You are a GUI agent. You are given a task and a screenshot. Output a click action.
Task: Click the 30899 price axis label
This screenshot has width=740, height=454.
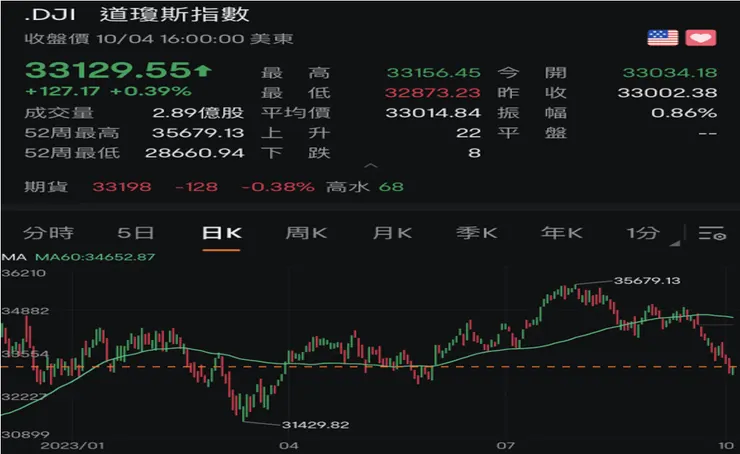[x=25, y=434]
